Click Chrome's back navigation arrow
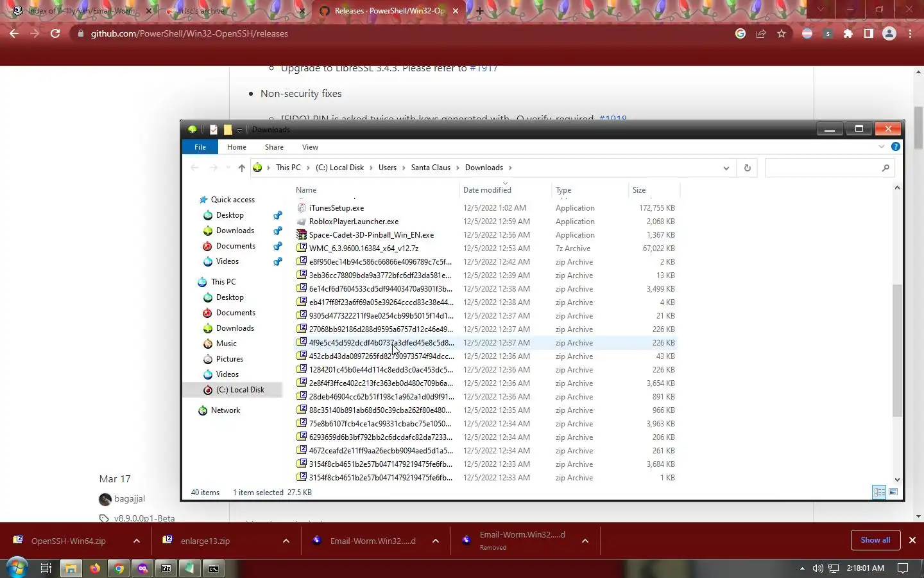The height and width of the screenshot is (578, 924). pyautogui.click(x=14, y=33)
